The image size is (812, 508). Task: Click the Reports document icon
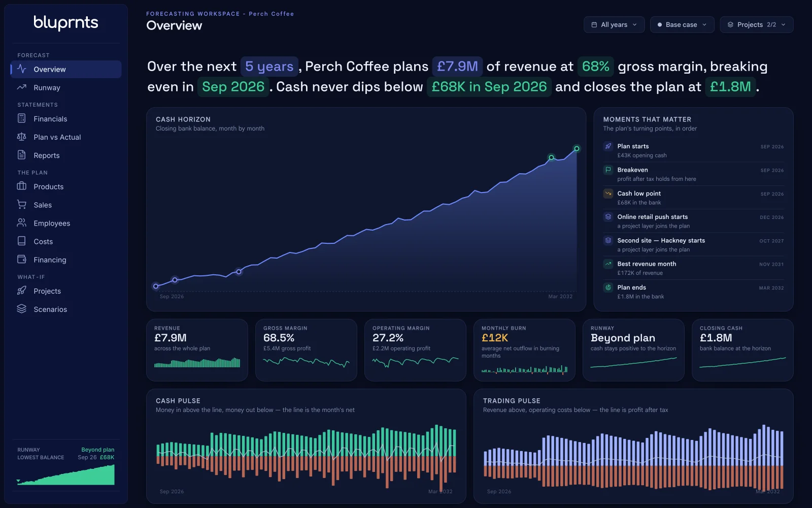(x=21, y=155)
